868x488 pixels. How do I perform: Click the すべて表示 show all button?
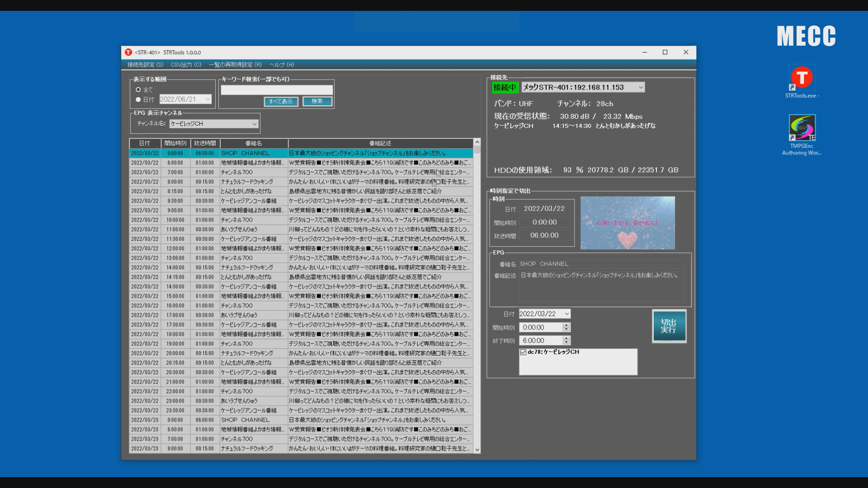pyautogui.click(x=281, y=101)
